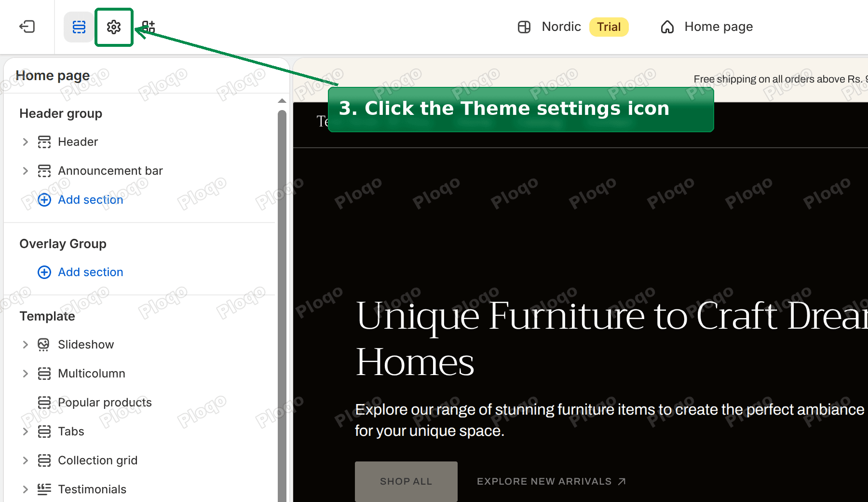Open the Theme settings gear icon
868x502 pixels.
tap(114, 27)
